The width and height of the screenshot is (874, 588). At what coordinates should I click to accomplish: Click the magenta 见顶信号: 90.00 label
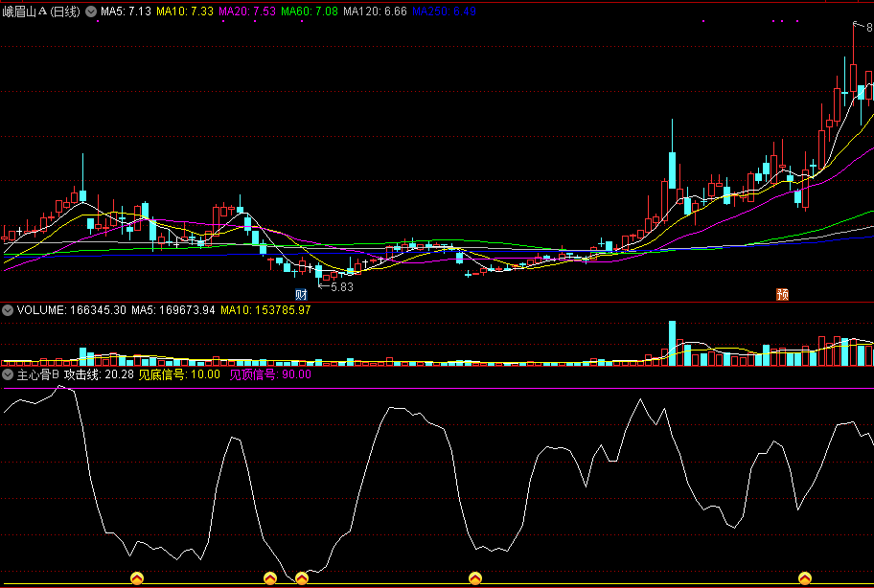point(270,374)
